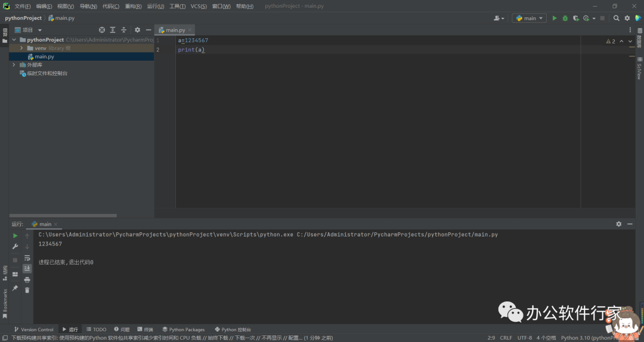Clear console output with the trash icon
Viewport: 644px width, 342px height.
27,290
